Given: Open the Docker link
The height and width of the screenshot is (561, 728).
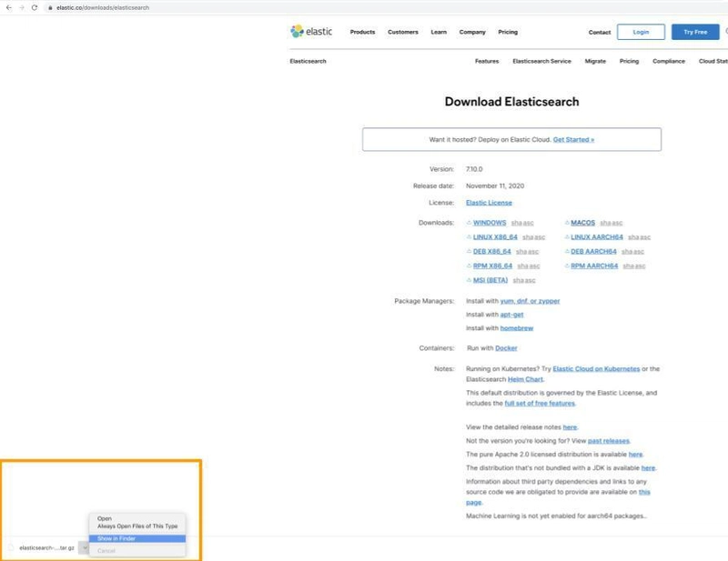Looking at the screenshot, I should pyautogui.click(x=506, y=348).
